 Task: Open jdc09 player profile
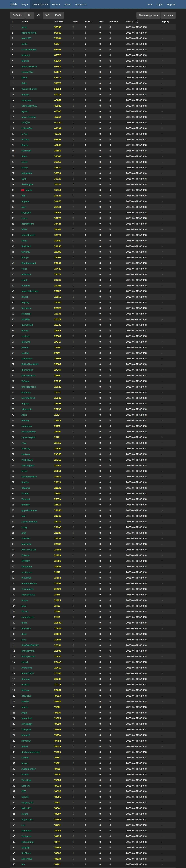24,44
